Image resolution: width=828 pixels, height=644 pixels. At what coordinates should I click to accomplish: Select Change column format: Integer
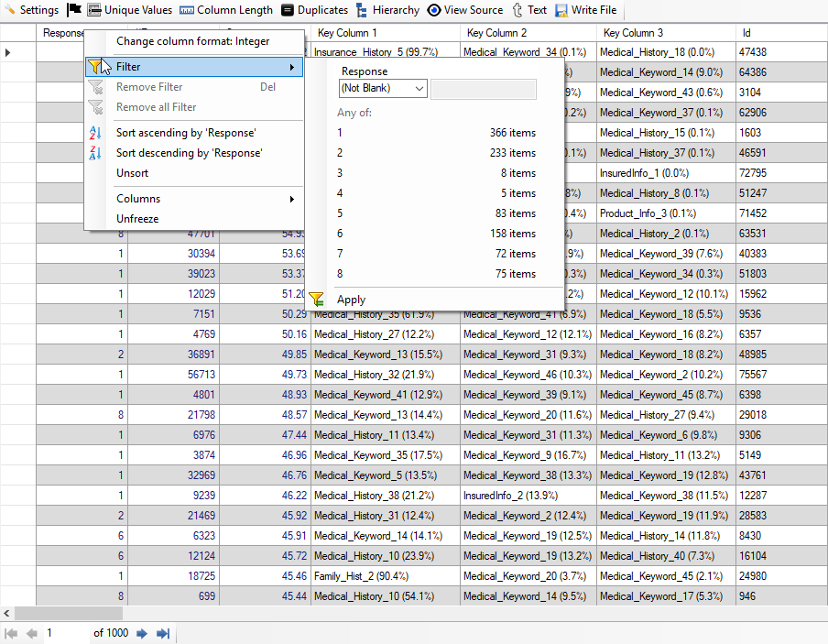[x=192, y=41]
